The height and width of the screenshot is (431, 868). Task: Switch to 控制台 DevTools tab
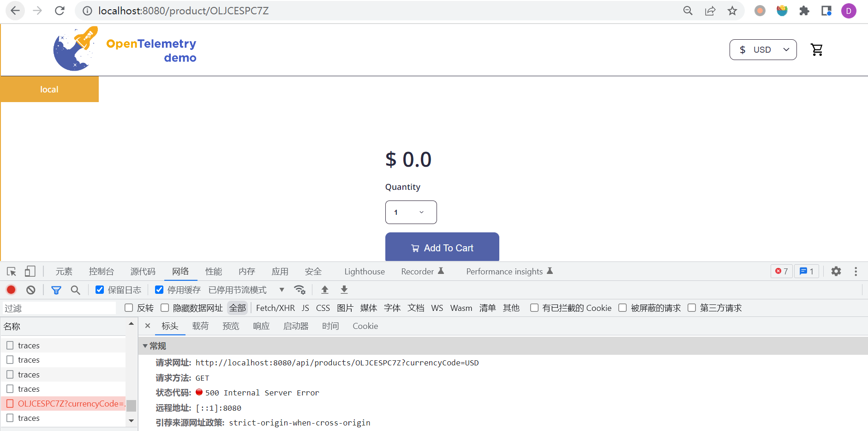point(102,271)
